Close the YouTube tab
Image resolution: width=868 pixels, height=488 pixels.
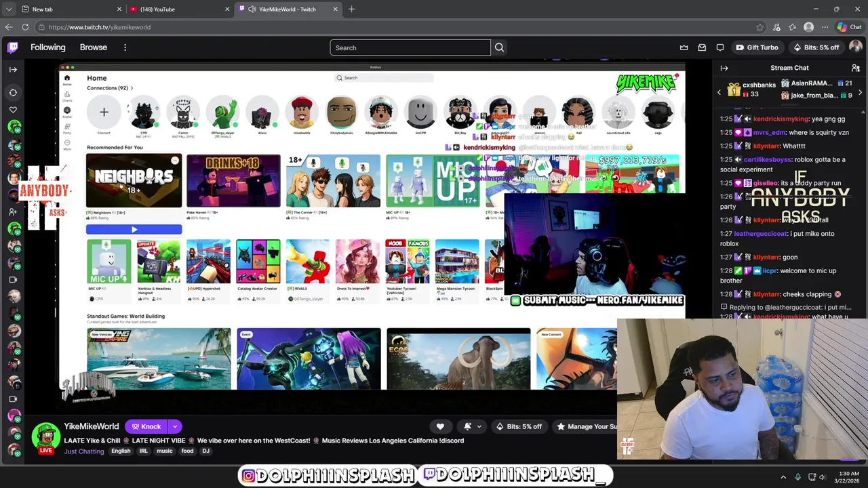tap(227, 9)
